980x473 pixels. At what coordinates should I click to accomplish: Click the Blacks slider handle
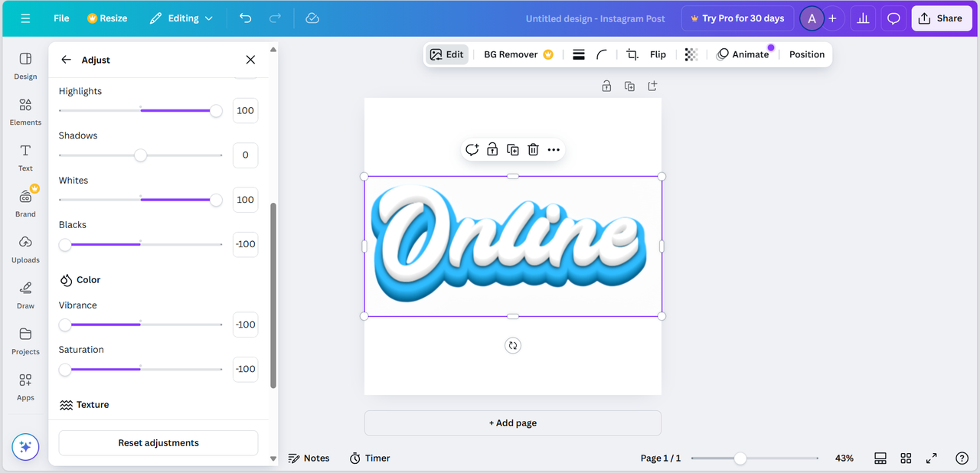pyautogui.click(x=65, y=245)
